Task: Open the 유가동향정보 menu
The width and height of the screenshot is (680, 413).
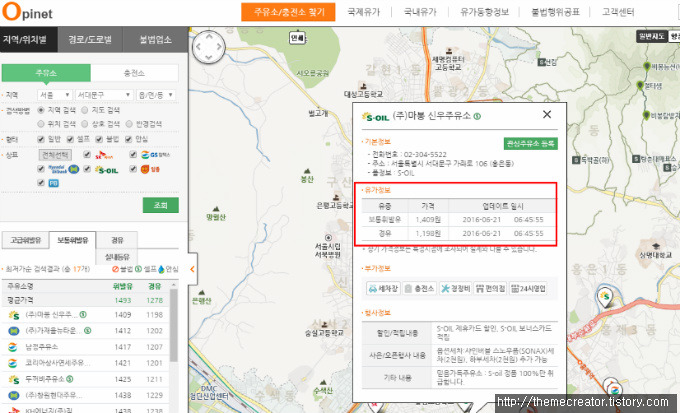Action: pyautogui.click(x=484, y=12)
